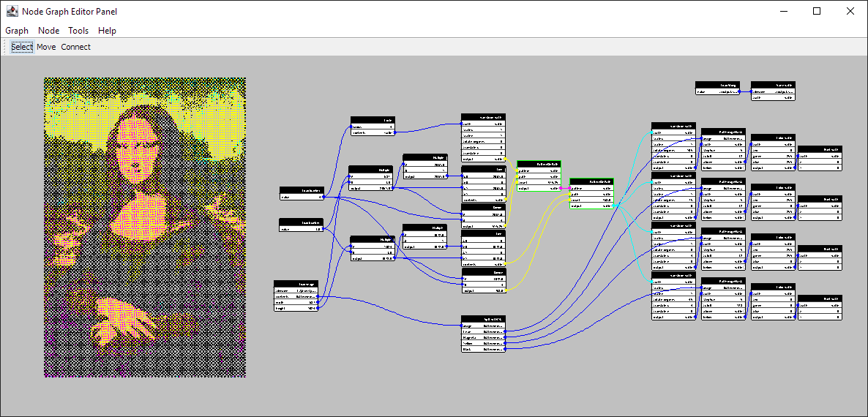Click the Cyan row of SplitCMYK node
The width and height of the screenshot is (868, 417).
pos(483,331)
